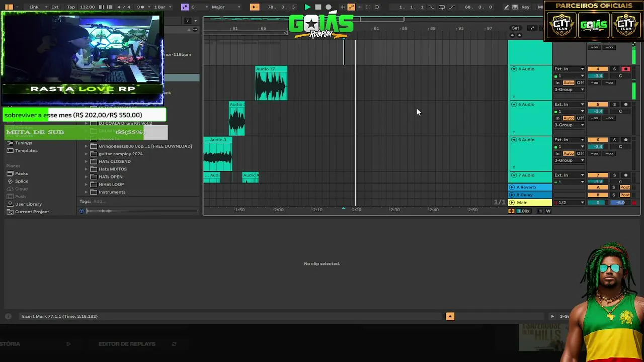
Task: Turn 5 Audio monitoring Off
Action: (581, 118)
